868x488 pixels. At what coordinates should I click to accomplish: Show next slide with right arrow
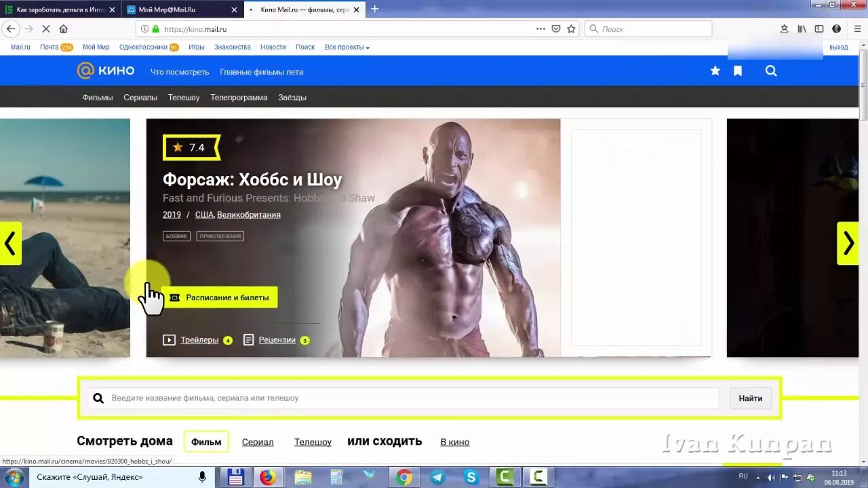pos(848,243)
